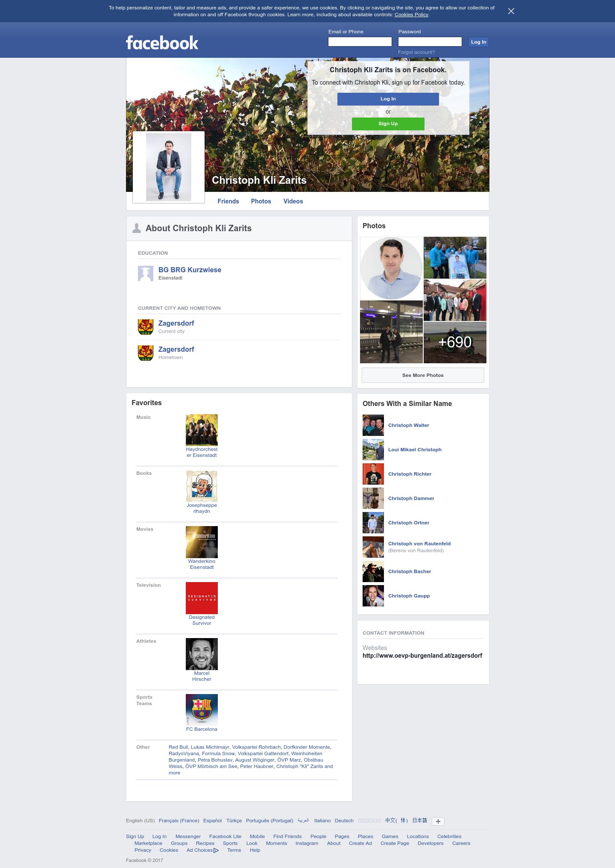The width and height of the screenshot is (615, 868).
Task: Switch language to Español
Action: click(212, 821)
